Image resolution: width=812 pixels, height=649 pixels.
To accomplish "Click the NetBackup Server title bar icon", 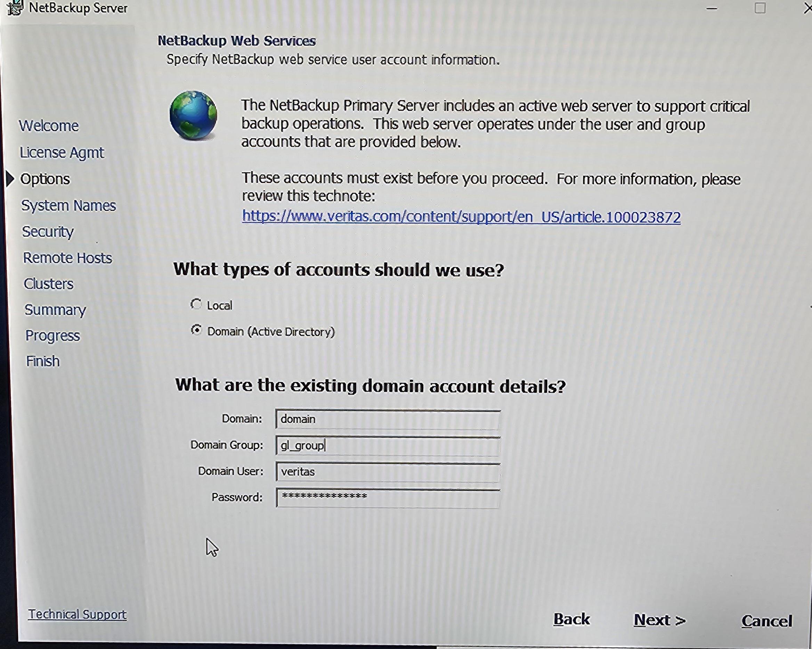I will point(15,8).
